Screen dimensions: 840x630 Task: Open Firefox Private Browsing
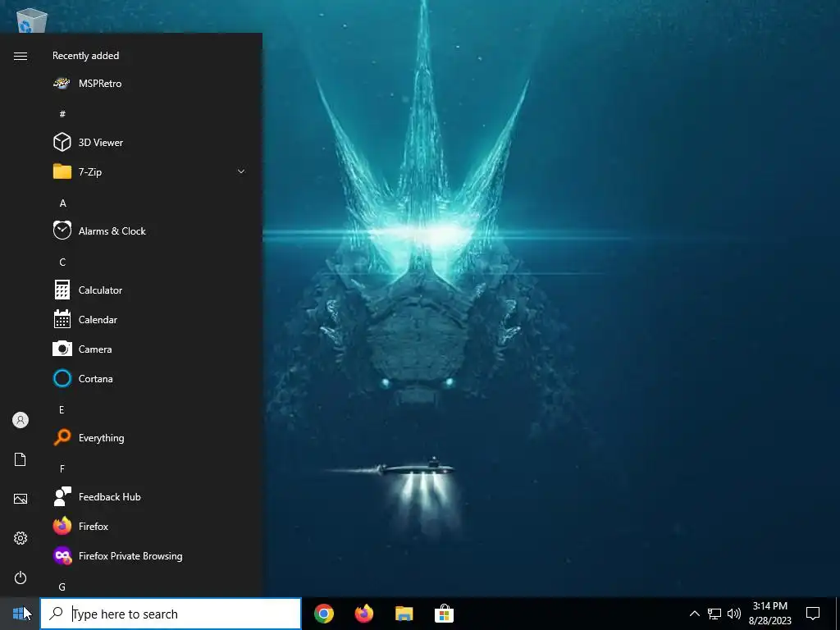pos(149,556)
